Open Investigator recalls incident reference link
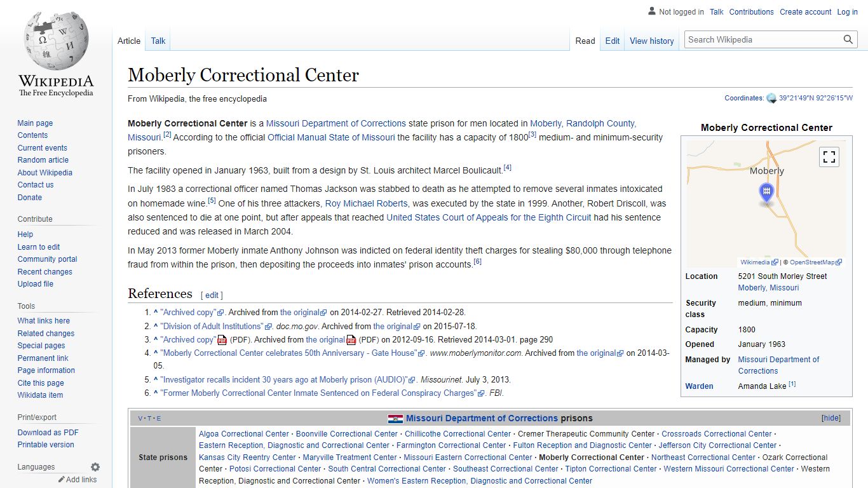Screen dimensions: 868x488 tap(284, 379)
